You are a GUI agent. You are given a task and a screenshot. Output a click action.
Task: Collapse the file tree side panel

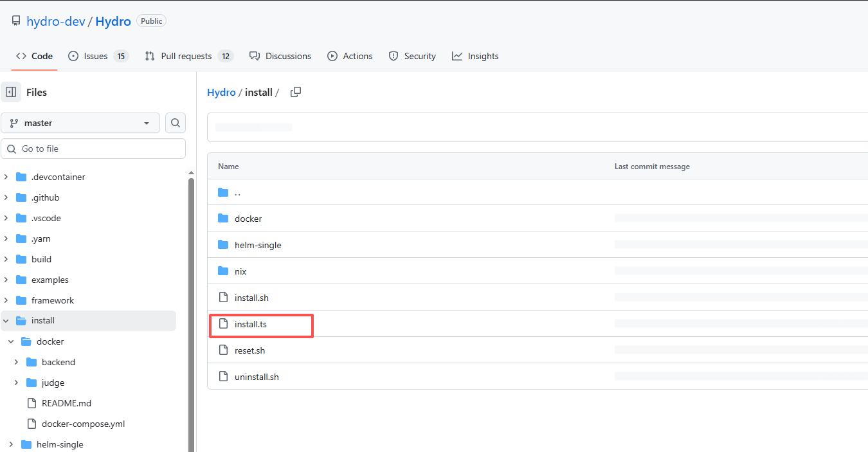[x=11, y=92]
